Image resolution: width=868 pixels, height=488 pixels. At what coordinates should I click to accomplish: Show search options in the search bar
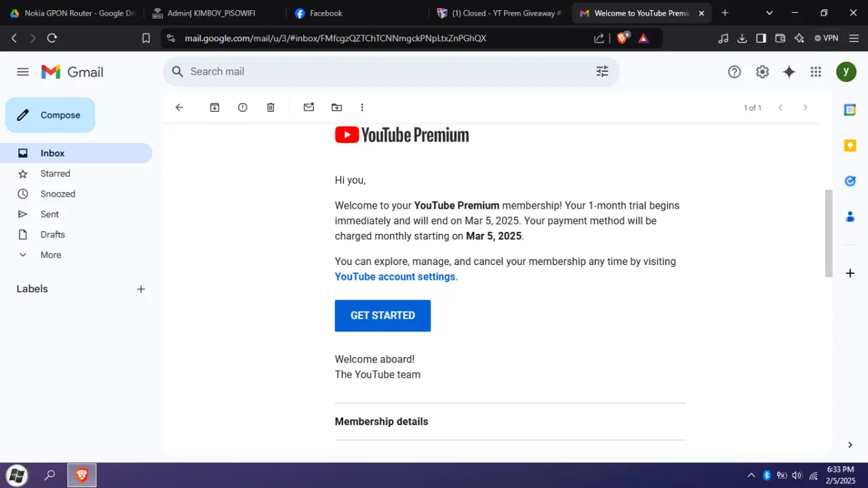pyautogui.click(x=602, y=72)
